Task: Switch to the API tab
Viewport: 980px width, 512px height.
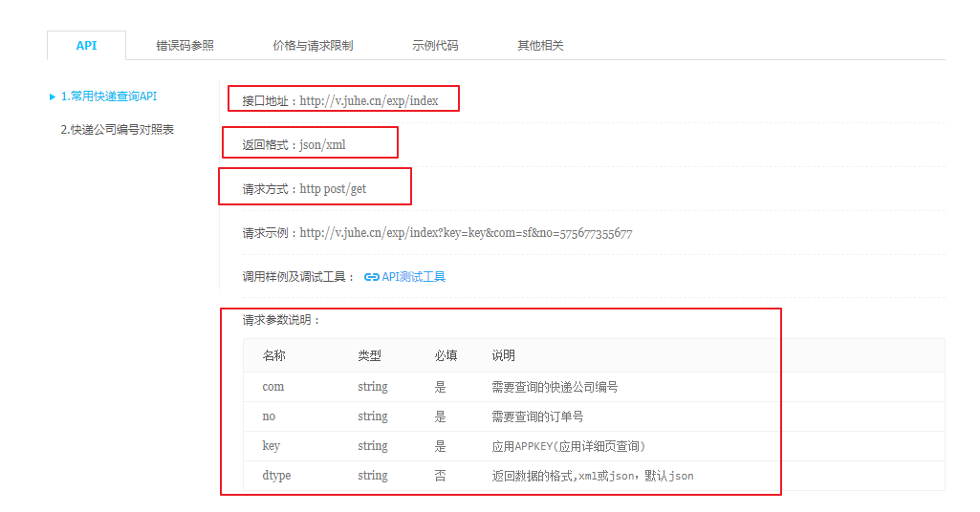Action: (86, 45)
